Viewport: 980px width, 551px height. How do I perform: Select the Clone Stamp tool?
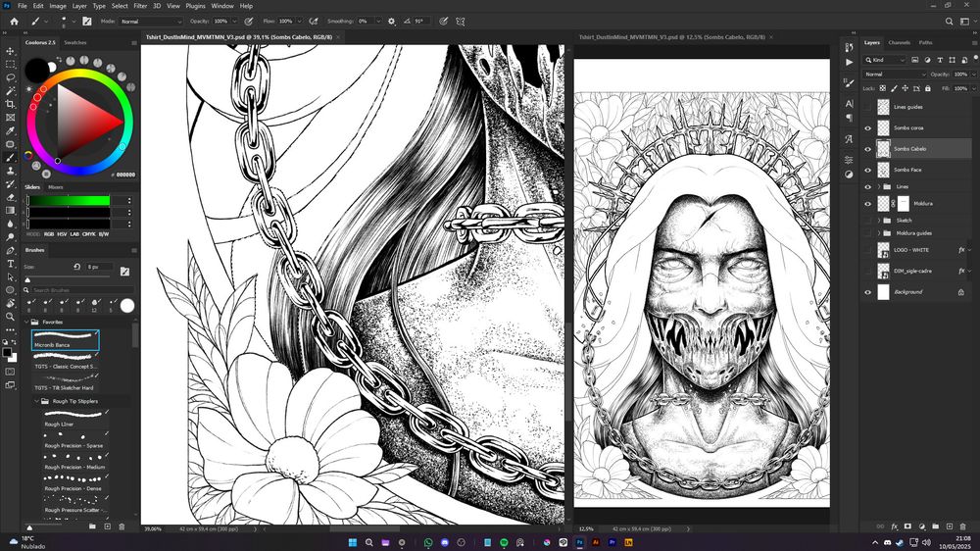coord(10,171)
